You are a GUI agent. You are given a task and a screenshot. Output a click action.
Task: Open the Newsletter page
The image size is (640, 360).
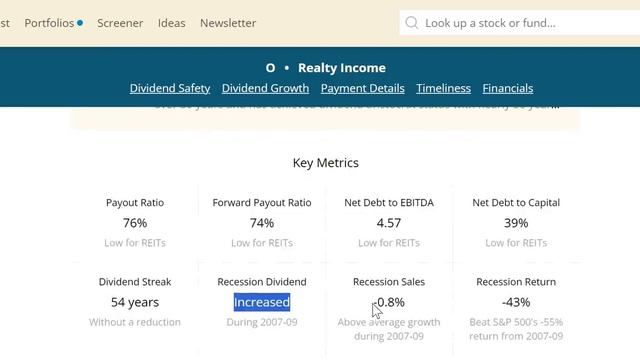[x=228, y=23]
